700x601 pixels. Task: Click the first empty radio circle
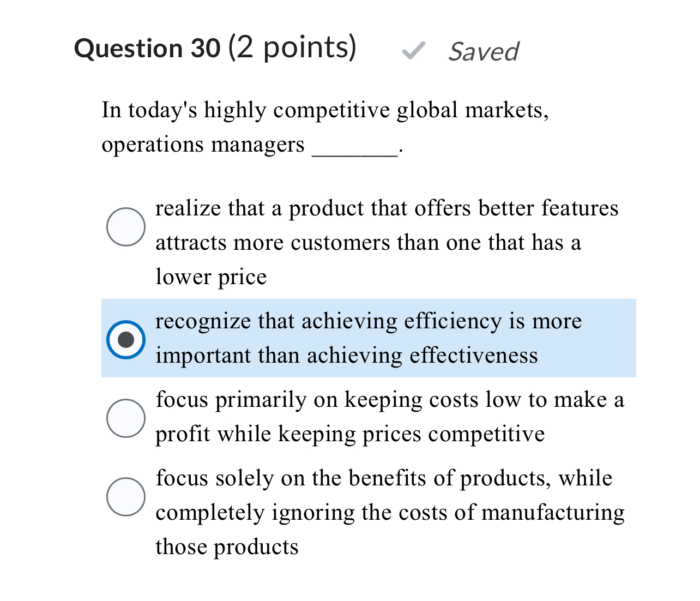[126, 226]
